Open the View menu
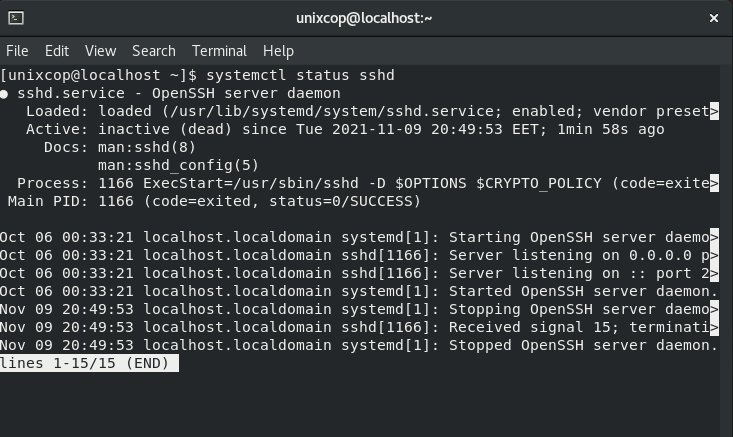This screenshot has height=437, width=733. (101, 50)
